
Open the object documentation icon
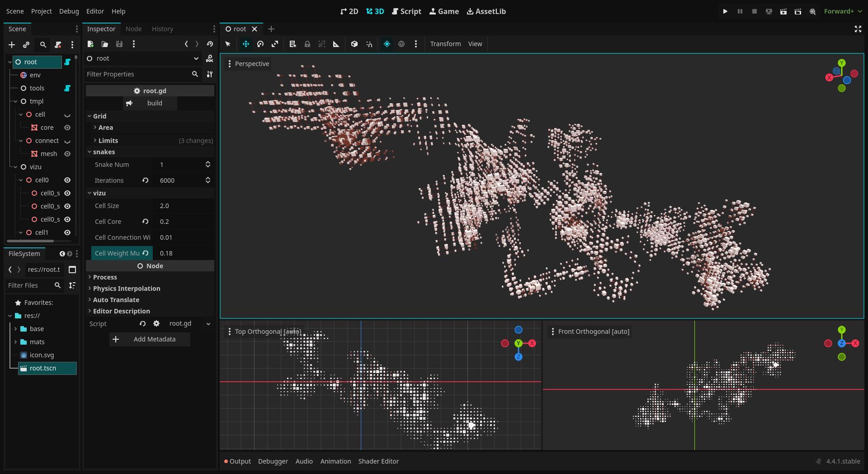pyautogui.click(x=210, y=58)
